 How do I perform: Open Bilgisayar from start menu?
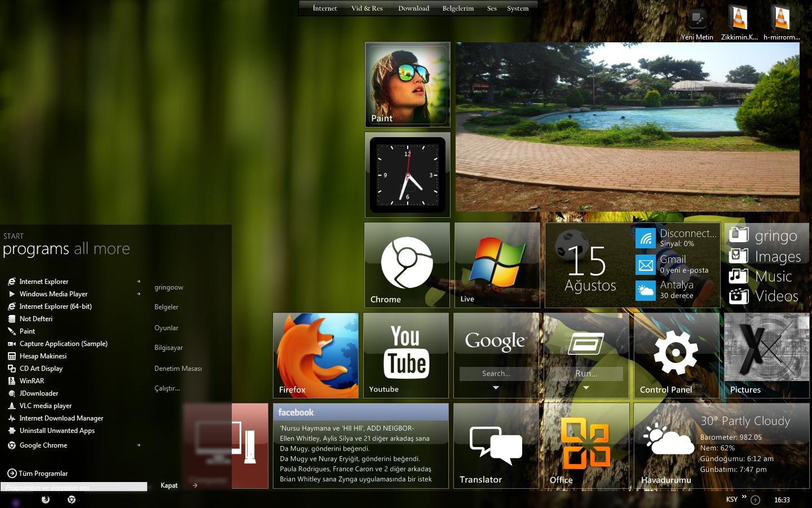click(169, 348)
